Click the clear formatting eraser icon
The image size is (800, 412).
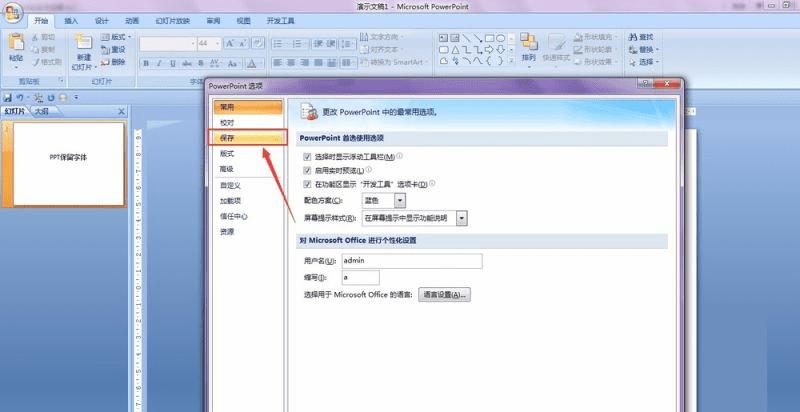259,43
